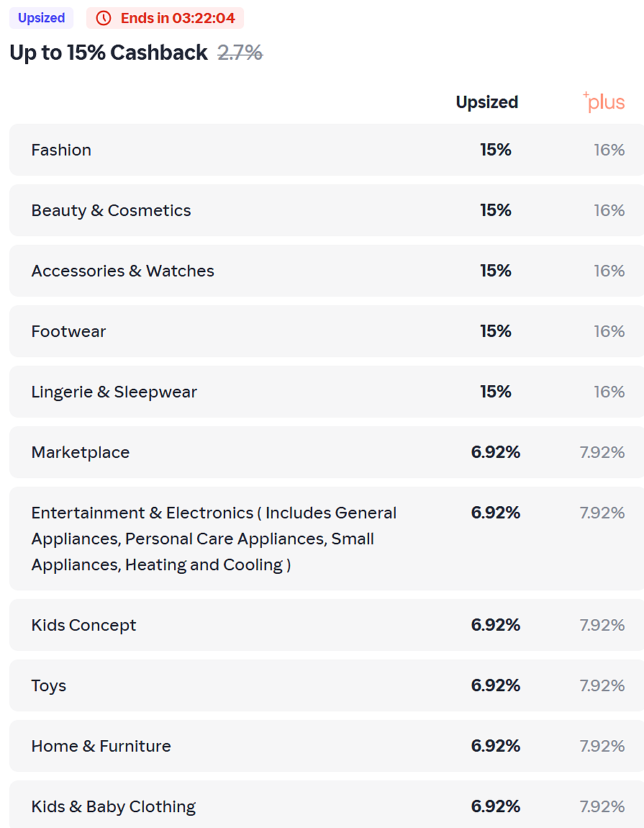Click the struck-through 2.7% old rate
This screenshot has height=828, width=644.
click(240, 53)
